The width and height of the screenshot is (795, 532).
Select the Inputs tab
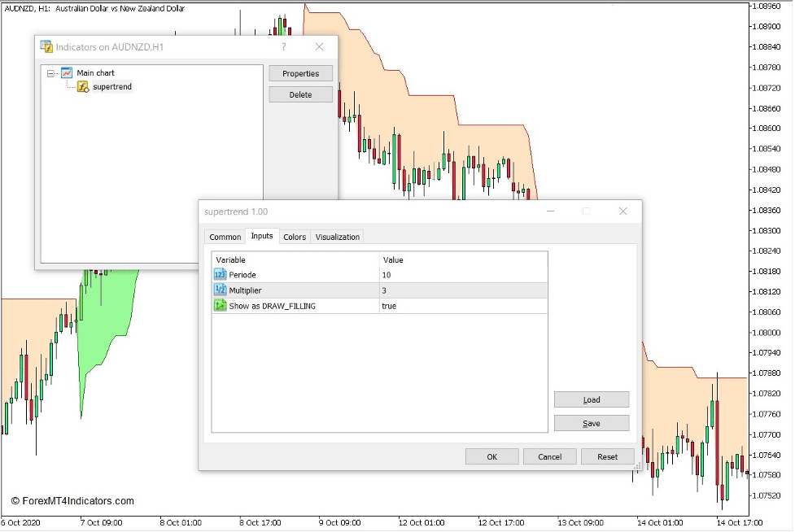tap(262, 237)
